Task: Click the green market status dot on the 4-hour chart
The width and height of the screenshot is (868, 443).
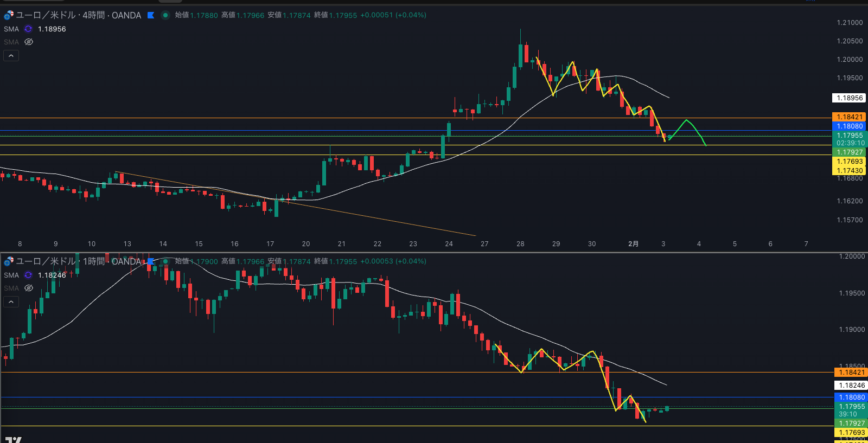Action: (165, 15)
